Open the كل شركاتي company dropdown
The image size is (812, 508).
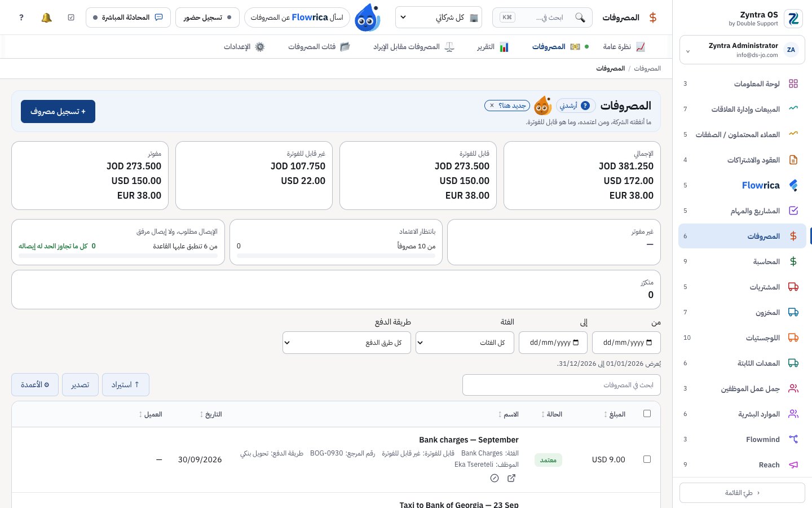439,17
